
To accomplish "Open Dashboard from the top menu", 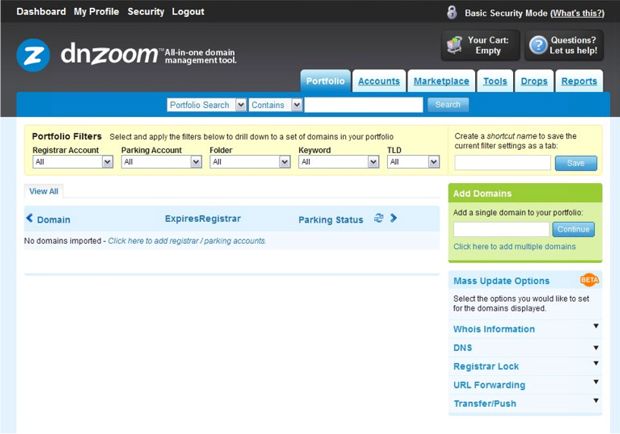I will (41, 11).
